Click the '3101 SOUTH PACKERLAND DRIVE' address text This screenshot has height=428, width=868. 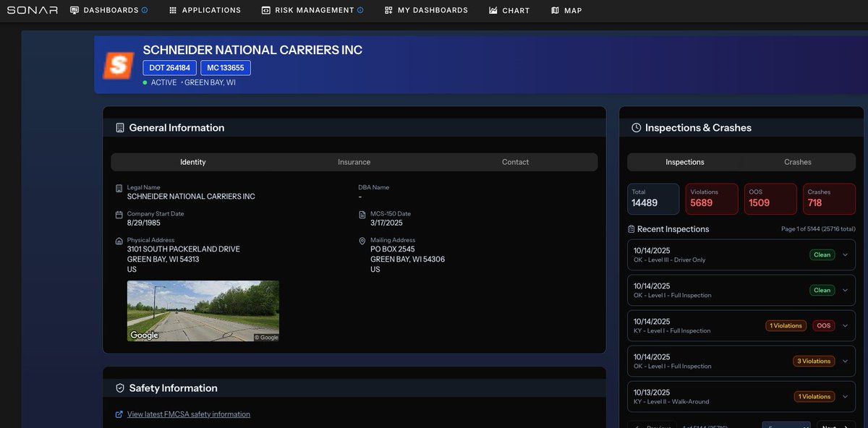(184, 249)
